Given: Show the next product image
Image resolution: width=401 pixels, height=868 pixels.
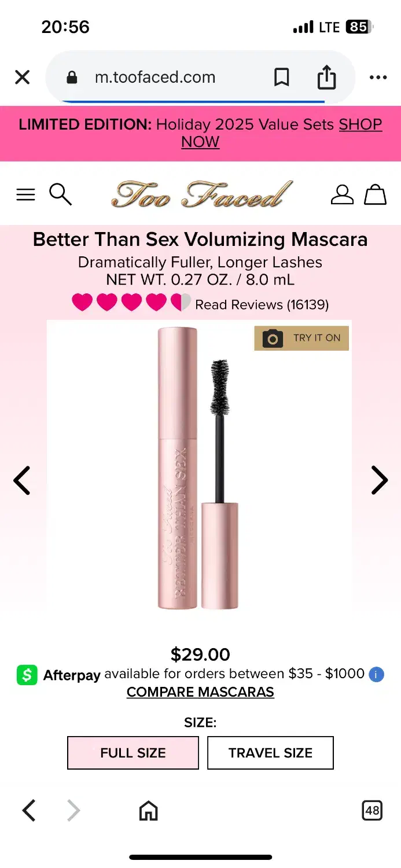Looking at the screenshot, I should point(379,480).
